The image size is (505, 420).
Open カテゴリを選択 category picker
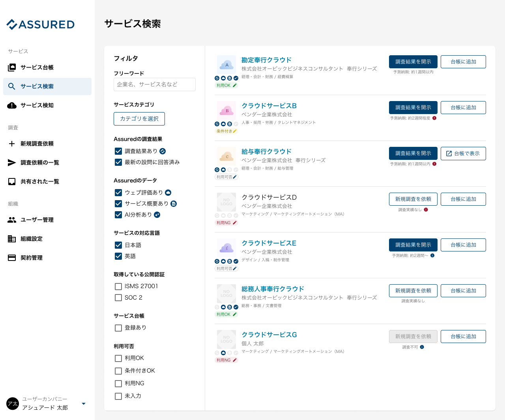[x=139, y=119]
